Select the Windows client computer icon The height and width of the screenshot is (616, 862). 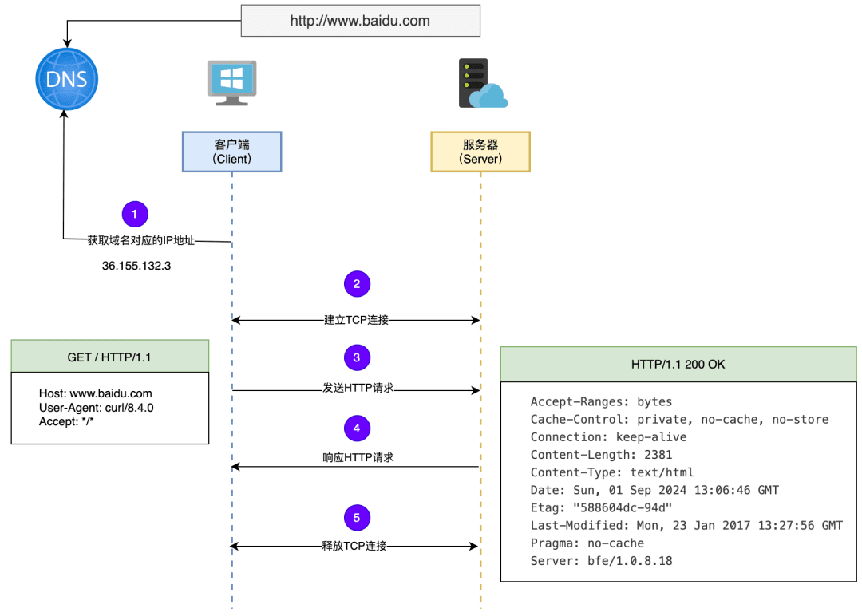(231, 83)
